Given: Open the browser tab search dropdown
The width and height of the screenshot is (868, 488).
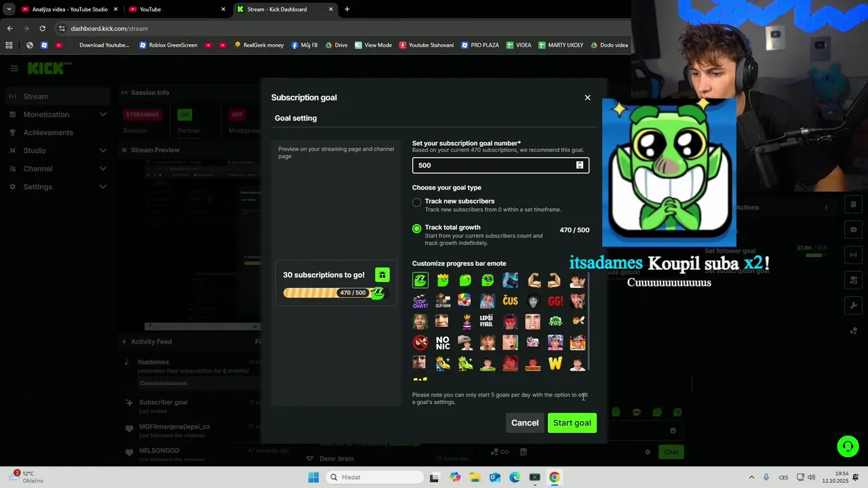Looking at the screenshot, I should (x=9, y=9).
